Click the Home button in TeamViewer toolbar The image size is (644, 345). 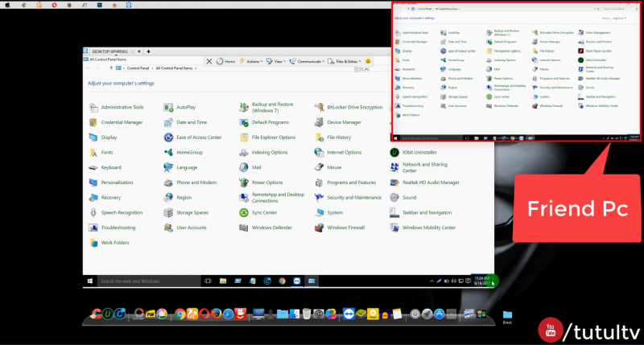[225, 61]
